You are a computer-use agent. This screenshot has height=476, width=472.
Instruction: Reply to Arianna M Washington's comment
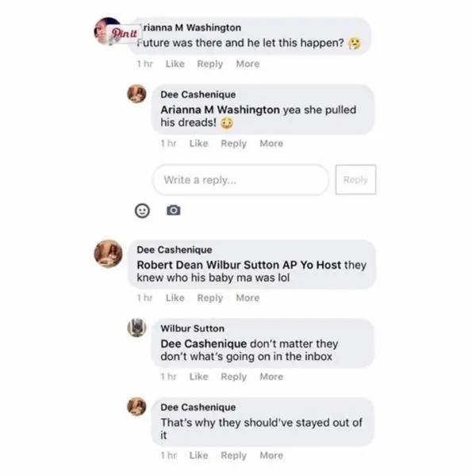(x=210, y=63)
